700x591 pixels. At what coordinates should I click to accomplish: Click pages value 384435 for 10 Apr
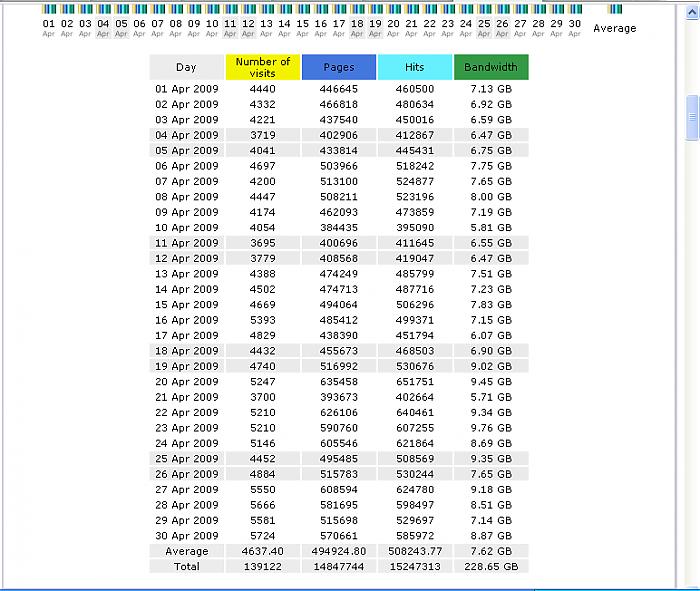[339, 228]
